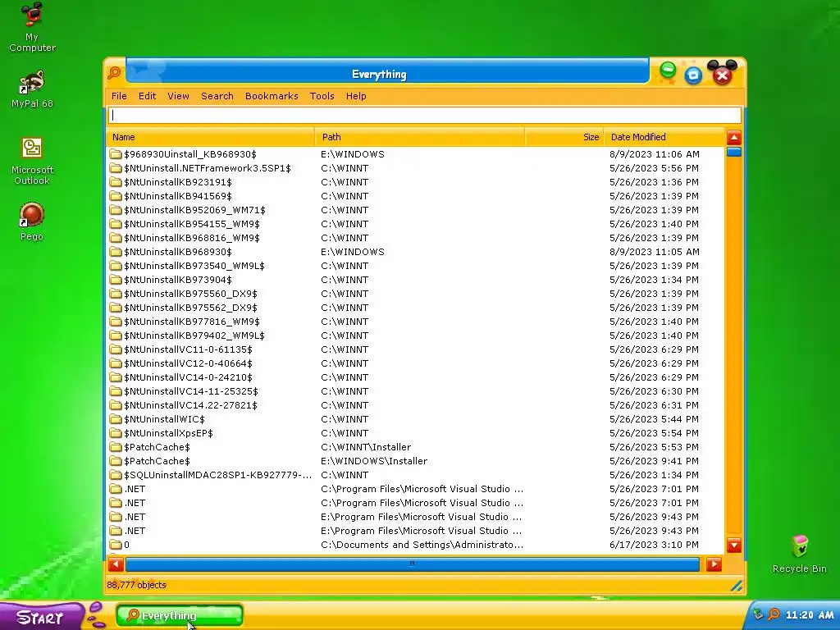
Task: Sort results by Path column header
Action: (x=419, y=137)
